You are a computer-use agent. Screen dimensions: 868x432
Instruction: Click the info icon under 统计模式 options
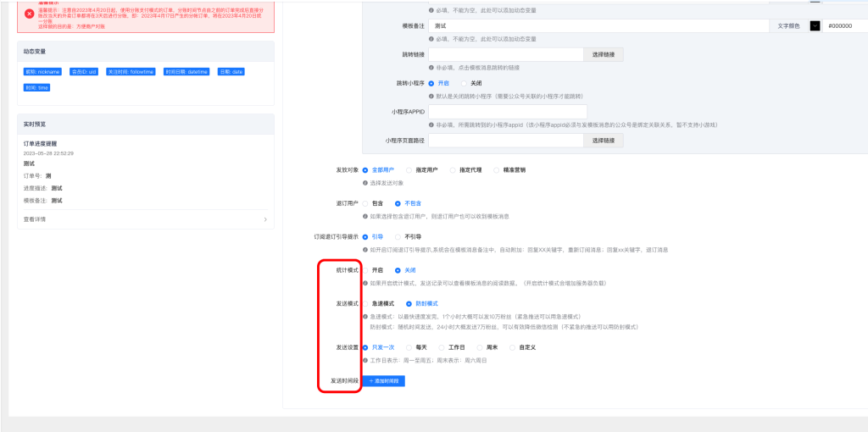coord(365,283)
